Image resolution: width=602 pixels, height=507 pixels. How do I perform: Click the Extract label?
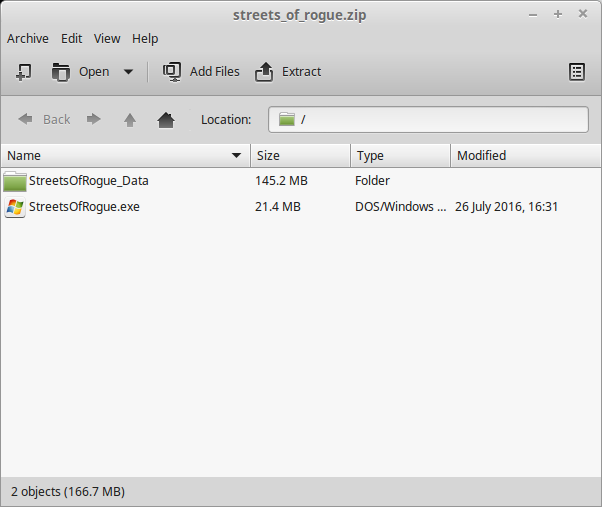[301, 72]
